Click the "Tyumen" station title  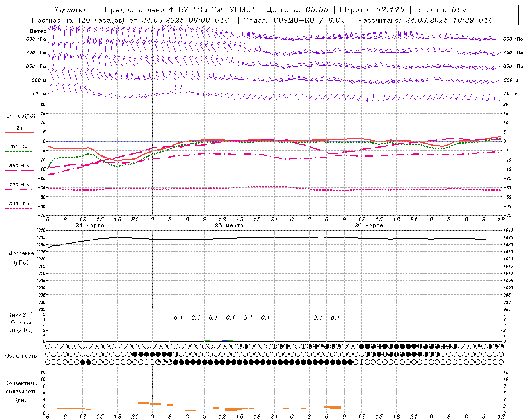(71, 10)
